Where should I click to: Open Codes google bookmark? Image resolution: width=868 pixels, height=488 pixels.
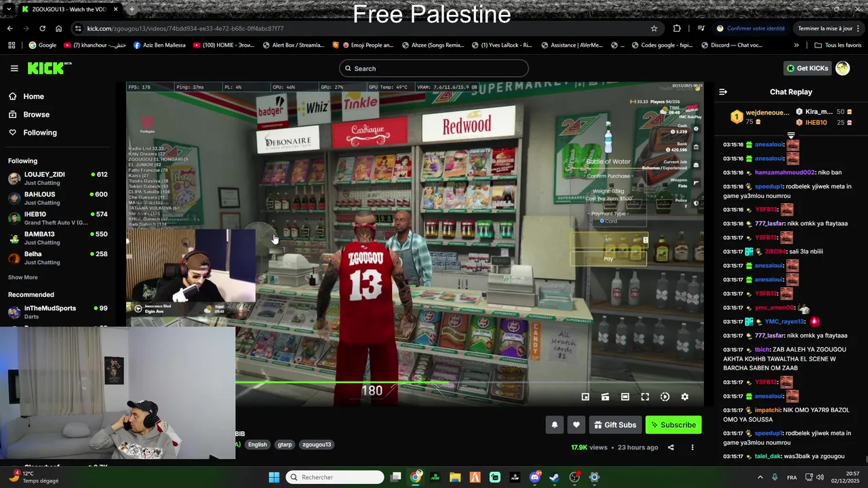pyautogui.click(x=662, y=45)
